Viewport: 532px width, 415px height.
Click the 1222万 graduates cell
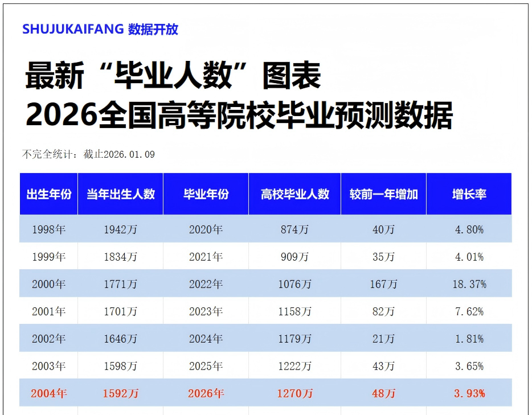click(x=295, y=366)
